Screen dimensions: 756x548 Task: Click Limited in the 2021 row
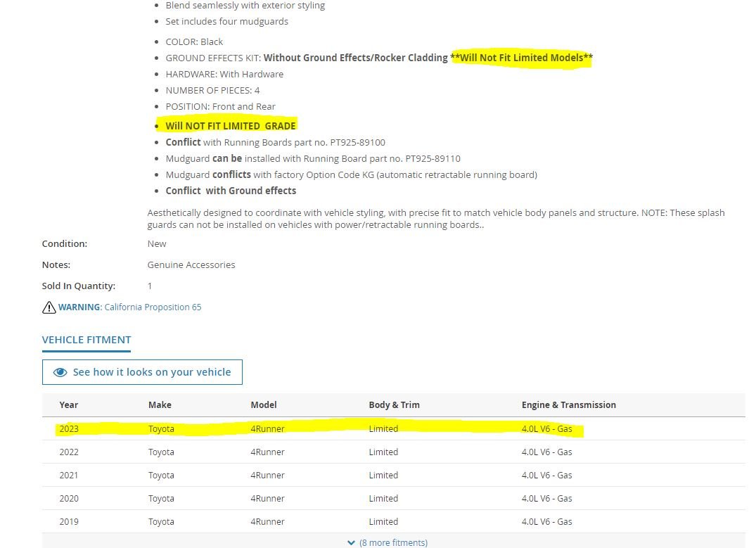tap(383, 475)
